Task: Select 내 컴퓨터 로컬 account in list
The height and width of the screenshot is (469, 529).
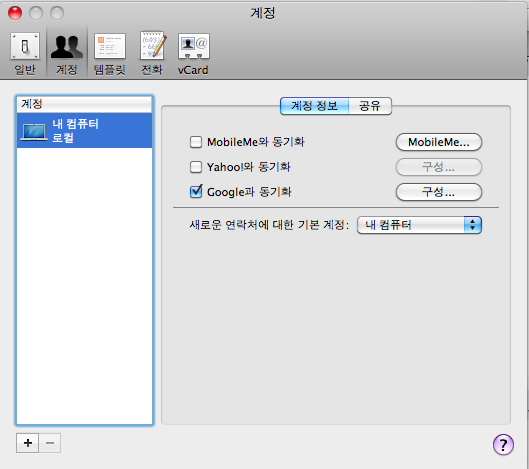Action: (x=84, y=131)
